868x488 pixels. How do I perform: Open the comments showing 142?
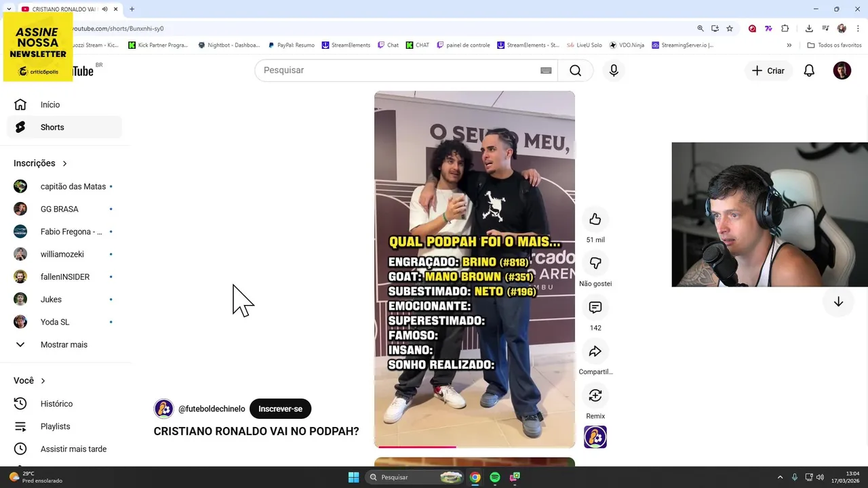pyautogui.click(x=595, y=307)
